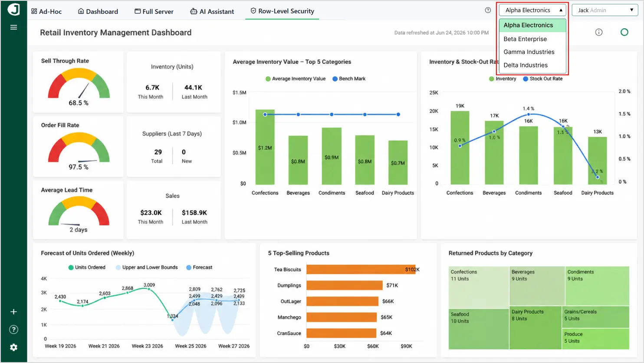Screen dimensions: 644x363
Task: Click the $1.2M Confections inventory value bar
Action: (x=265, y=147)
